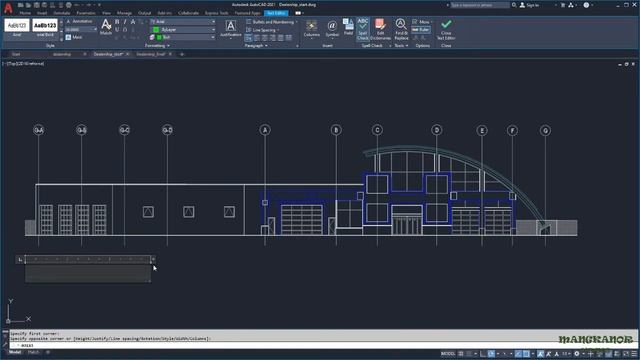
Task: Toggle Italic text formatting
Action: pos(125,22)
